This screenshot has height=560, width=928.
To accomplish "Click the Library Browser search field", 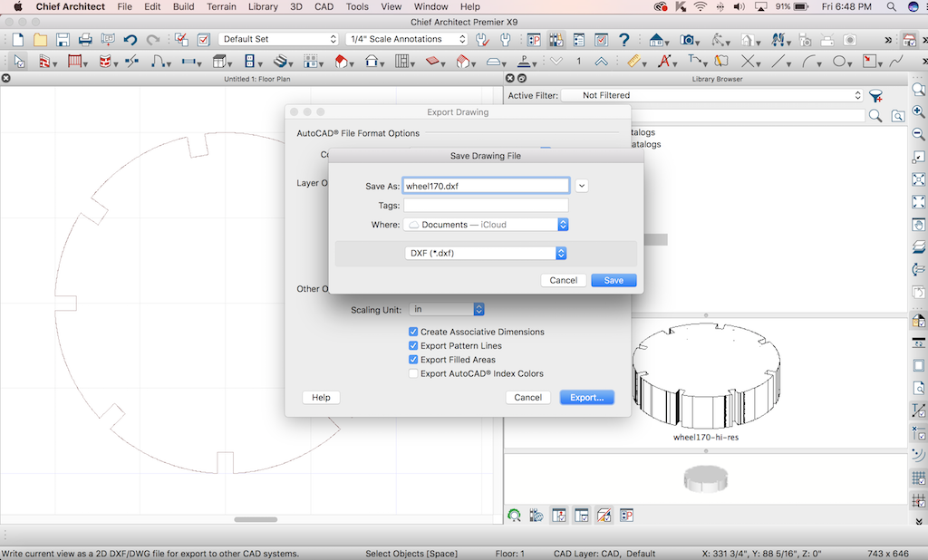I will (x=748, y=116).
